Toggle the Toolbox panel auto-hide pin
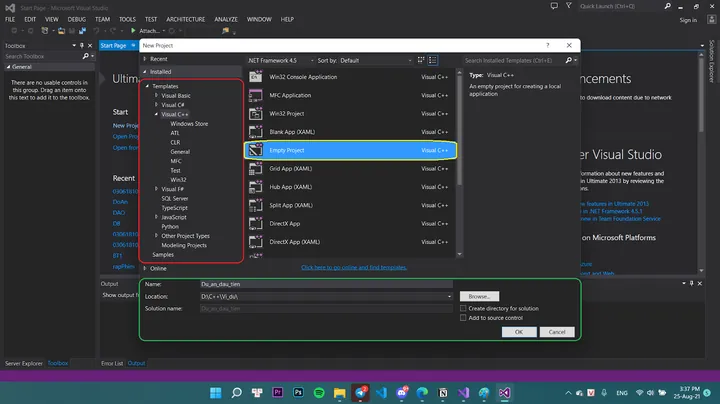This screenshot has height=404, width=720. (x=82, y=45)
